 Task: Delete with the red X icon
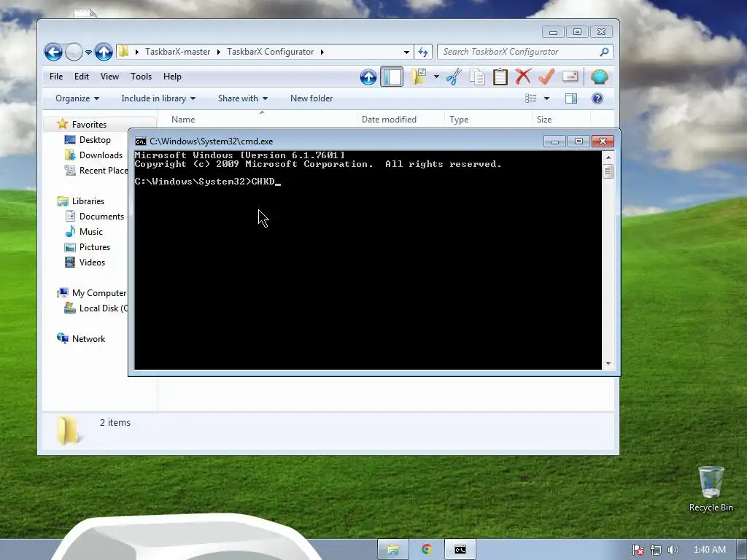523,77
